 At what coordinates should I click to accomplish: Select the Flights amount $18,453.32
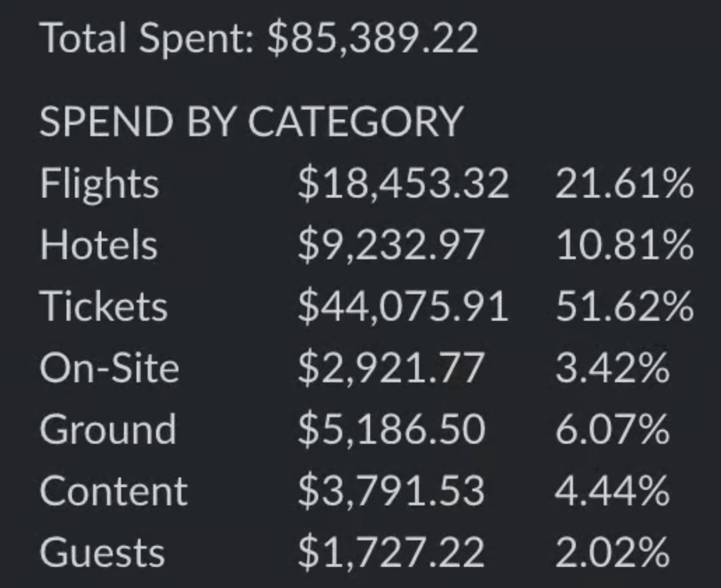(403, 184)
